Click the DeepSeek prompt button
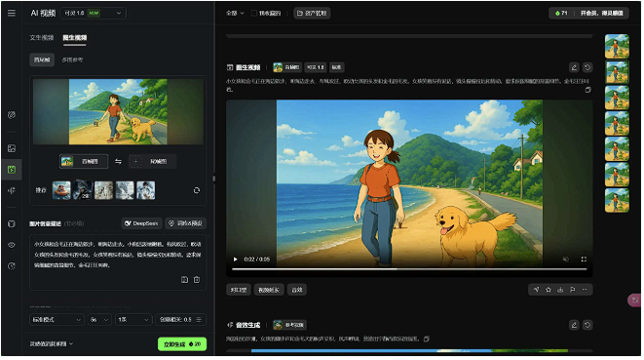Screen dimensions: 644x360 click(x=142, y=223)
